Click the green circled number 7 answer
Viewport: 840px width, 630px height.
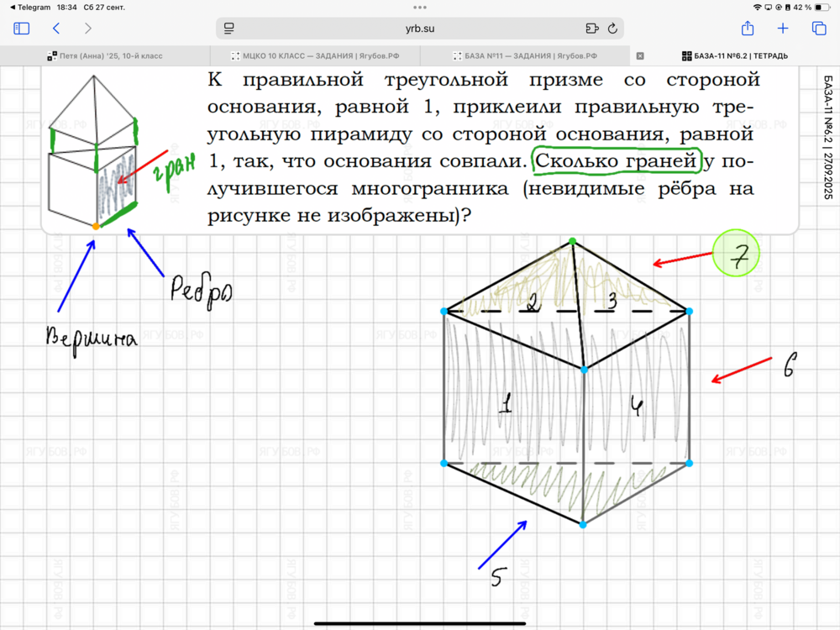(736, 254)
